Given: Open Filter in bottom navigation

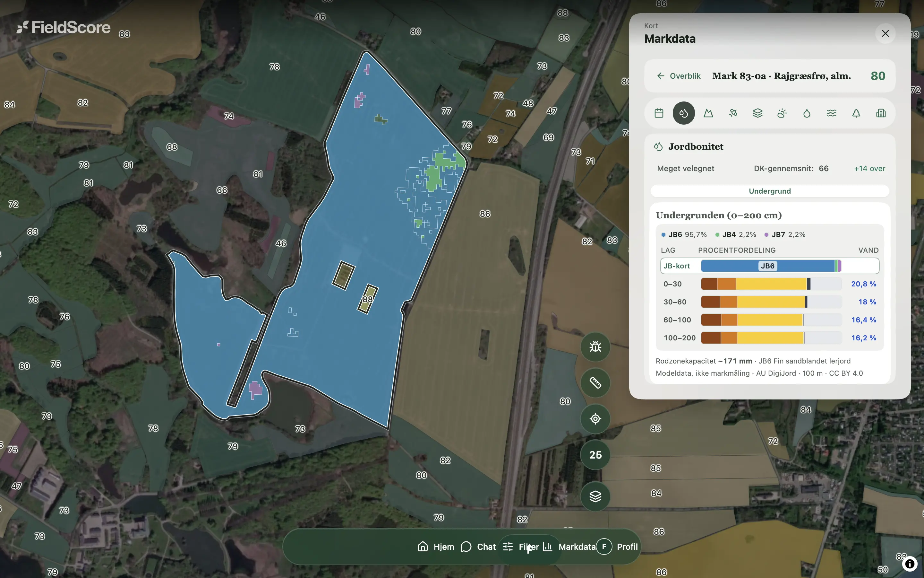Looking at the screenshot, I should coord(521,547).
